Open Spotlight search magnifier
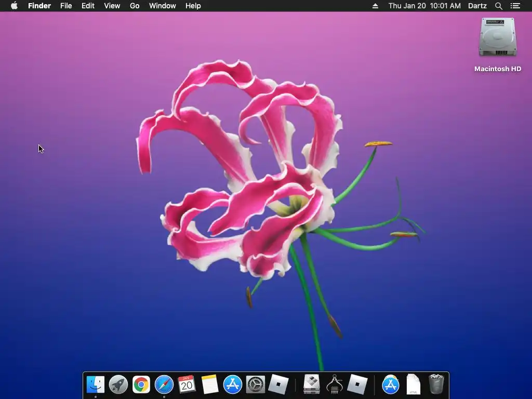 498,6
